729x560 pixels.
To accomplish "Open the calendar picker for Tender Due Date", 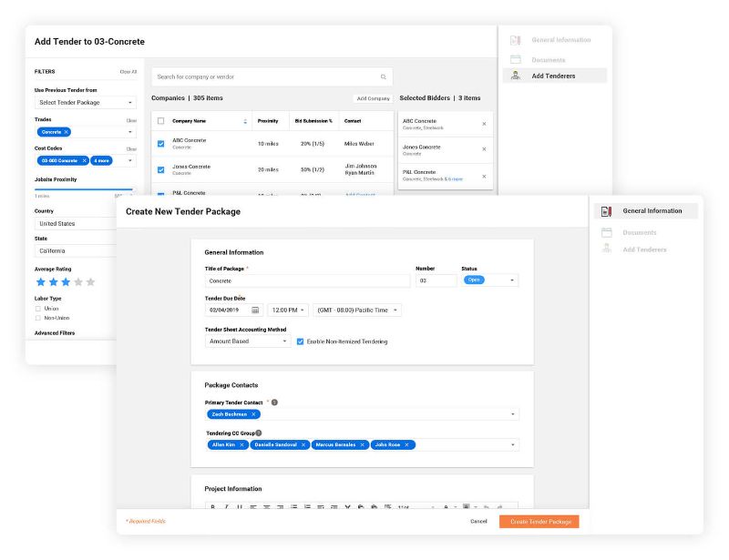I will [x=255, y=311].
